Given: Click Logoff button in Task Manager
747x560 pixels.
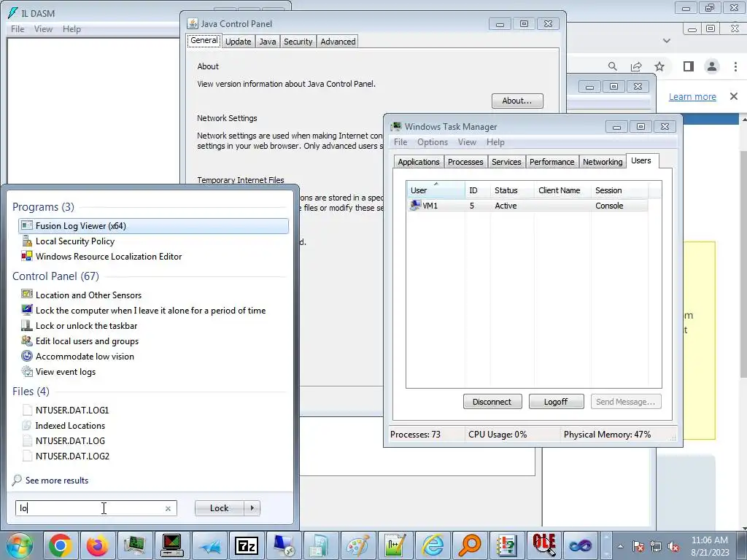Looking at the screenshot, I should coord(556,402).
